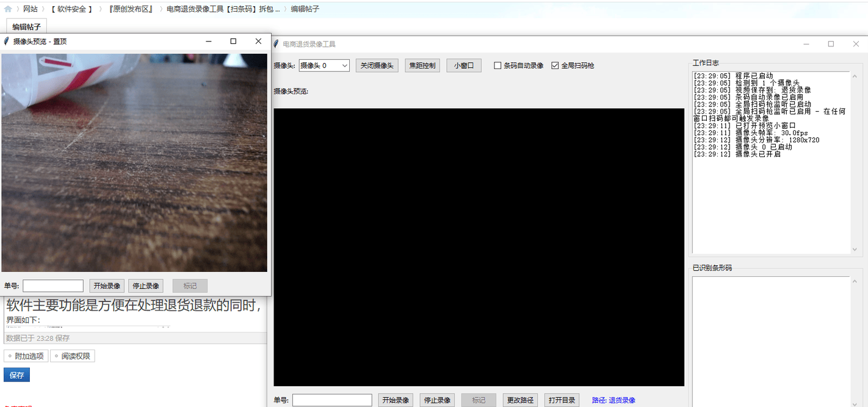Screen dimensions: 868x407
Task: Click the 工作日志 scrollbar up arrow
Action: tap(854, 76)
